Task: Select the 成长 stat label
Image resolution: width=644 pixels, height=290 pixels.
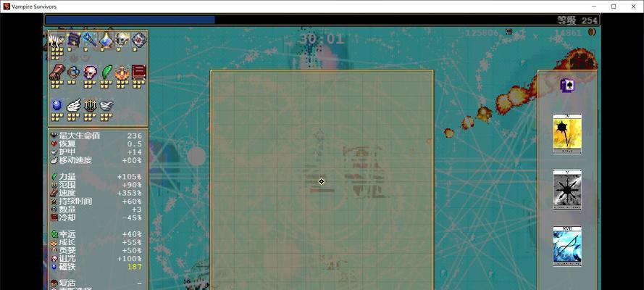Action: [x=67, y=242]
